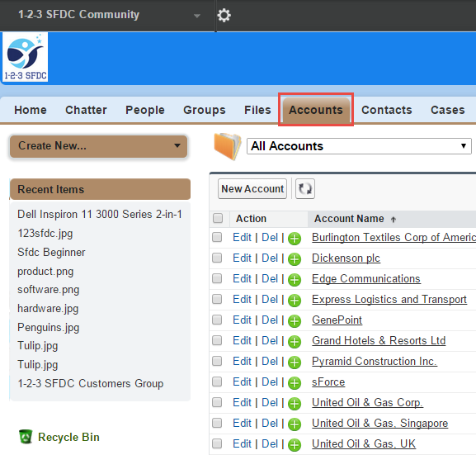Delete the Dickenson plc account
Viewport: 476px width, 455px height.
click(x=270, y=258)
